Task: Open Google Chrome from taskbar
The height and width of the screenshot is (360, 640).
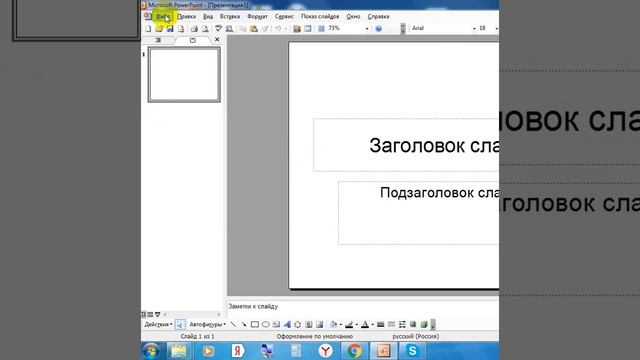Action: pos(354,351)
